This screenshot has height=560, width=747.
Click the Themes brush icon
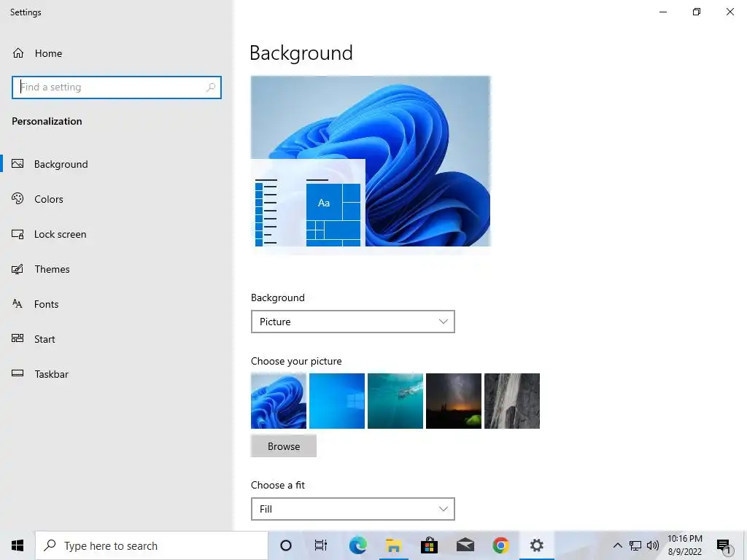pyautogui.click(x=18, y=269)
